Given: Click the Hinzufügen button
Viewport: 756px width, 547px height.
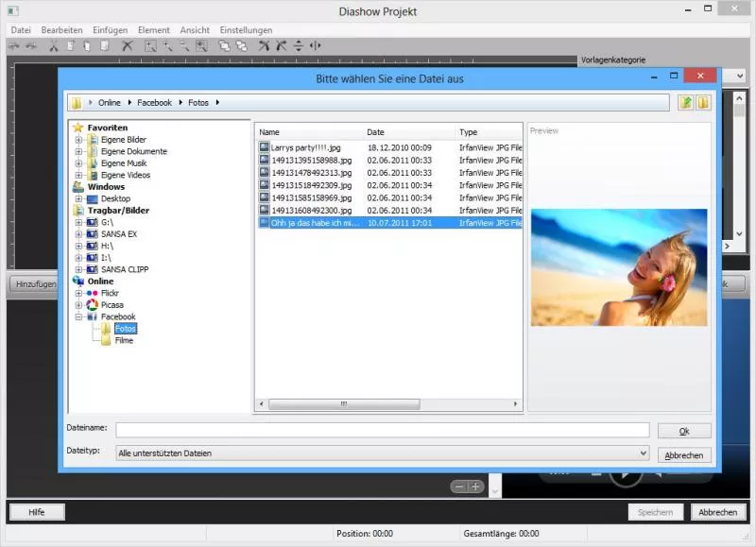Looking at the screenshot, I should tap(34, 284).
